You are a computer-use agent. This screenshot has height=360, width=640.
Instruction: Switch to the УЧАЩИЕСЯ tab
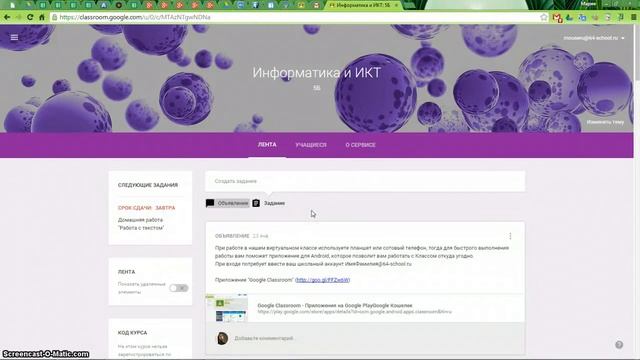(x=311, y=145)
